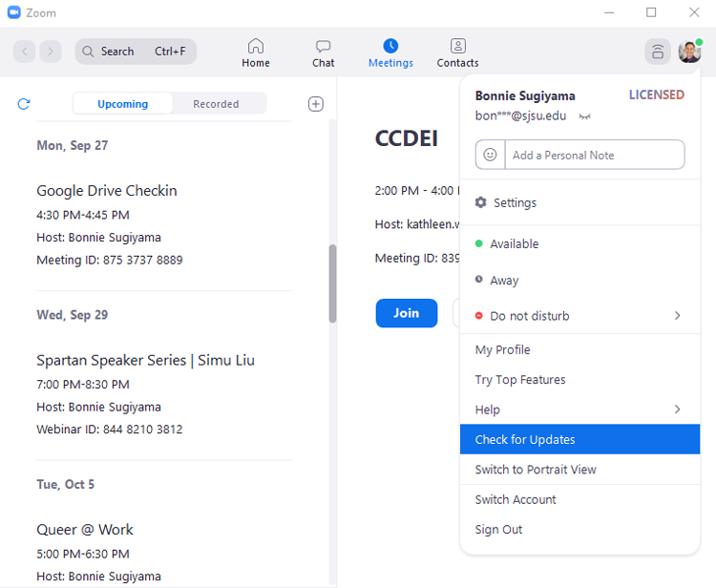Image resolution: width=716 pixels, height=588 pixels.
Task: Click the profile avatar picture
Action: [x=689, y=52]
